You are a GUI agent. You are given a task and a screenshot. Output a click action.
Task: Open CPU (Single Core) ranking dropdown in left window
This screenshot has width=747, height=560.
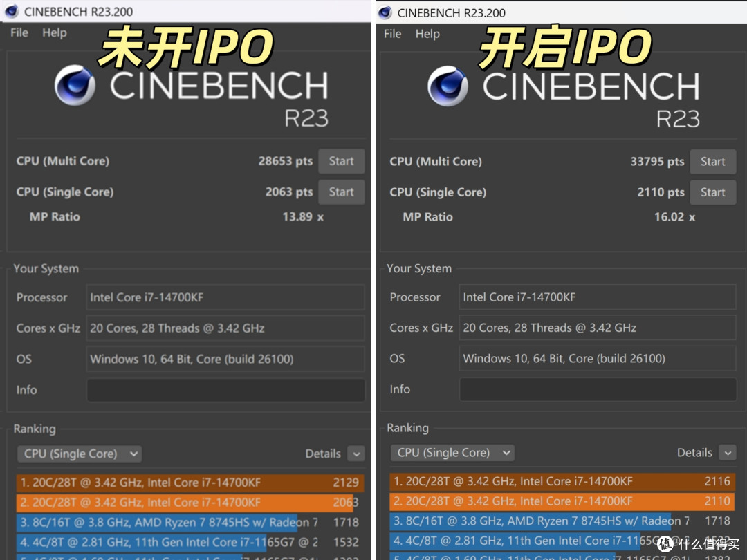point(80,454)
